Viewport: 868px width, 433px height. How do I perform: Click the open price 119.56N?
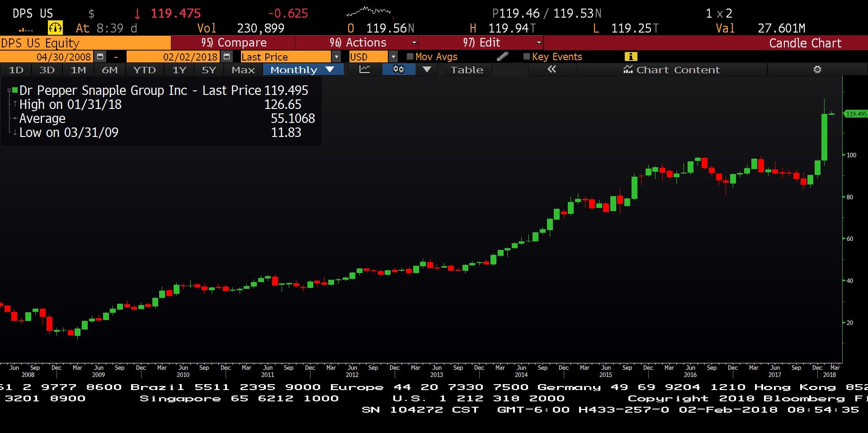(x=390, y=28)
